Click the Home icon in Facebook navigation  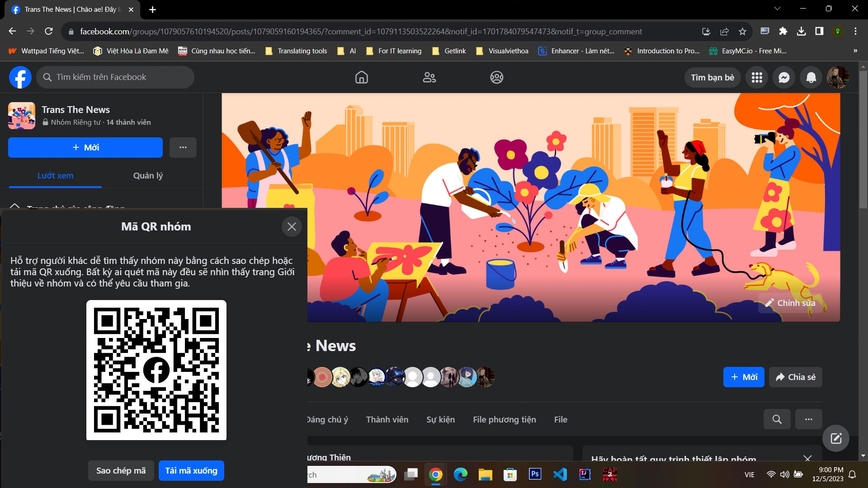[x=362, y=77]
